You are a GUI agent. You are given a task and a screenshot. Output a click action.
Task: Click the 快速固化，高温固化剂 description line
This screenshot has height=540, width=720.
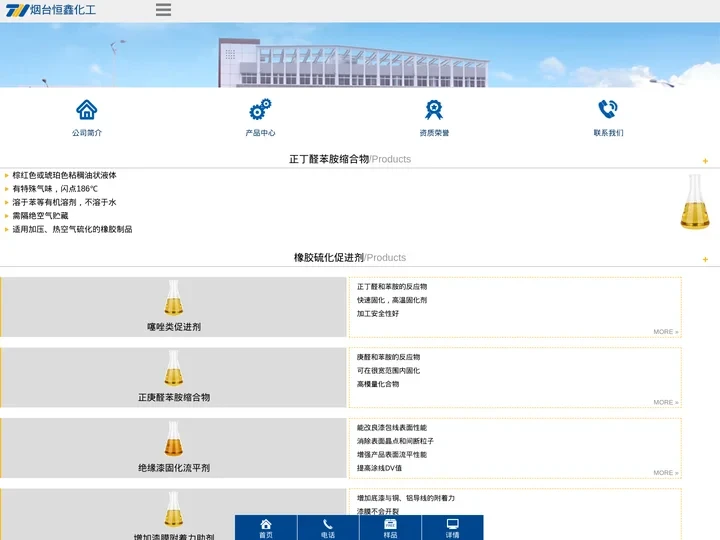tap(392, 300)
